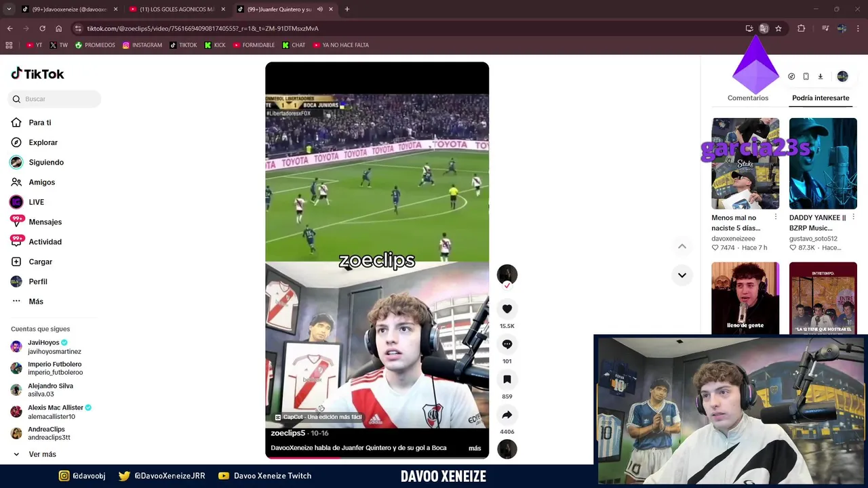Viewport: 868px width, 488px height.
Task: Click the get app phone icon
Action: click(x=806, y=77)
